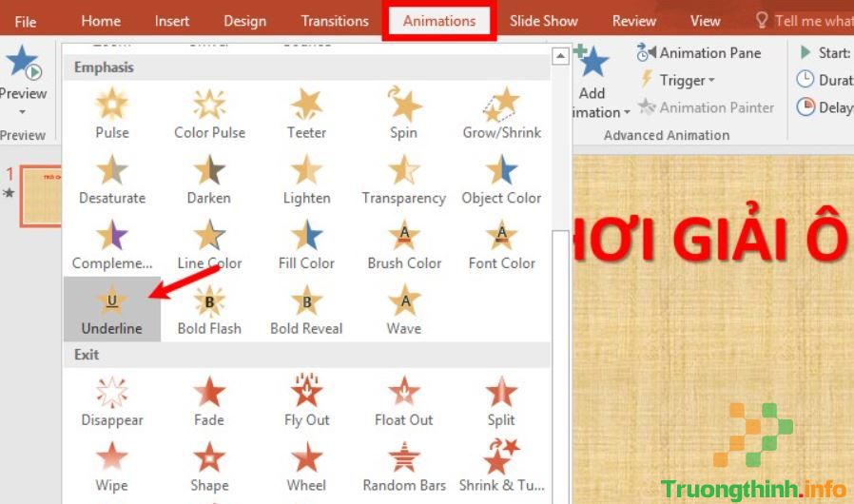Viewport: 854px width, 504px height.
Task: Apply the Underline emphasis animation
Action: coord(111,309)
